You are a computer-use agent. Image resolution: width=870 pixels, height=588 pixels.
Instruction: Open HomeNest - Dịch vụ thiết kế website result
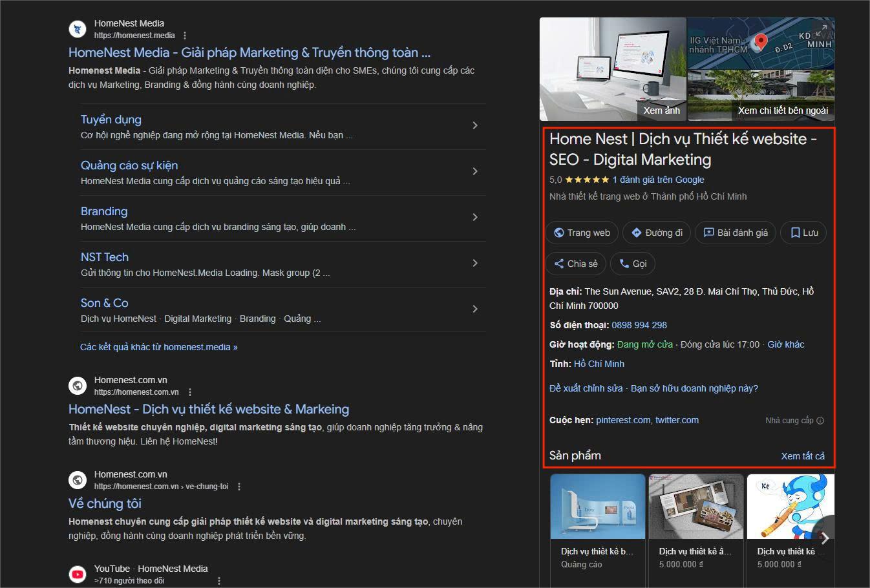[209, 409]
